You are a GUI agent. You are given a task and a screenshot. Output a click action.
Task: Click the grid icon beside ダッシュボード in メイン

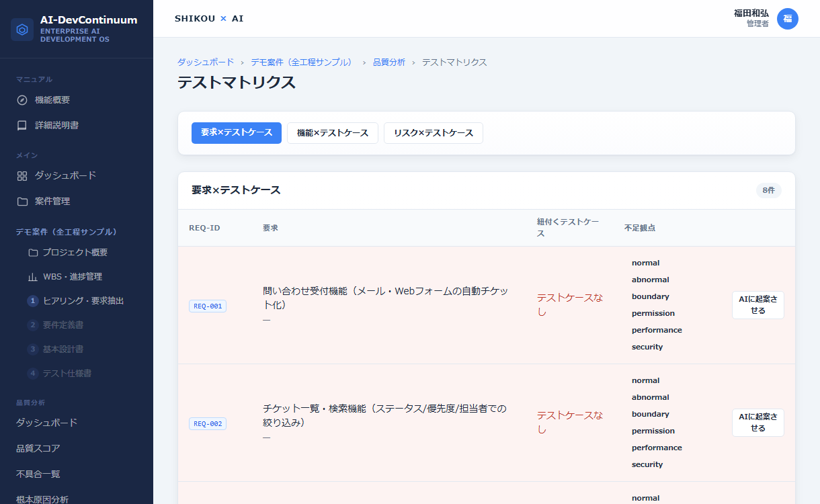pyautogui.click(x=22, y=176)
